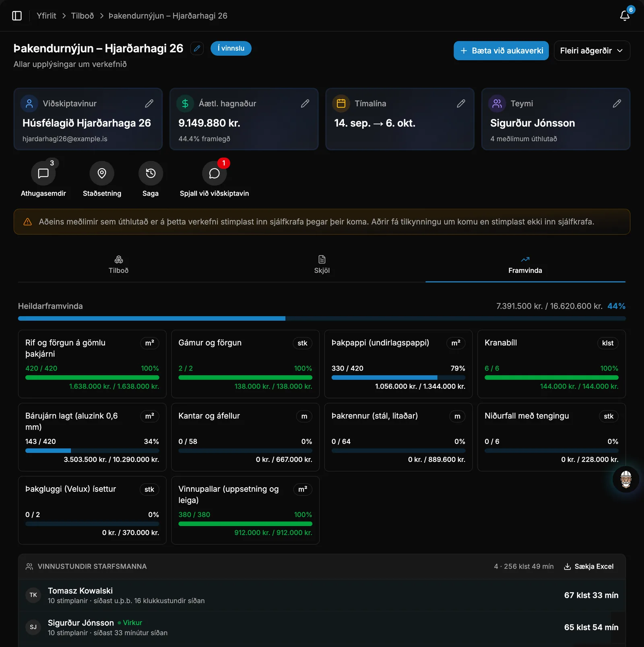Click the Í vinnslu status badge
644x647 pixels.
(x=231, y=48)
